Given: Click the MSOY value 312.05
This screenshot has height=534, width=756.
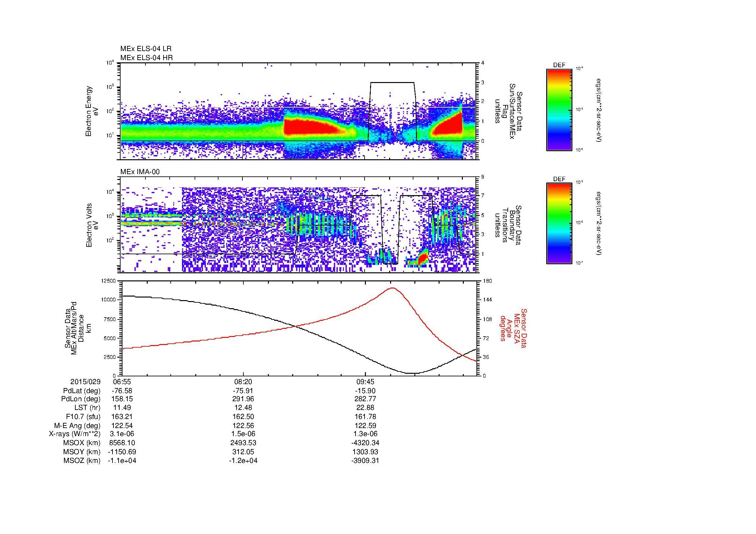Looking at the screenshot, I should tap(243, 452).
